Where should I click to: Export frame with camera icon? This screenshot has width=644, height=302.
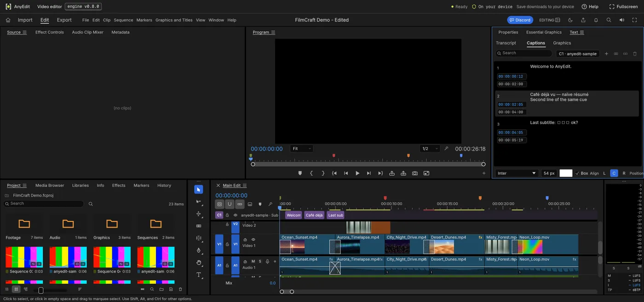tap(415, 173)
